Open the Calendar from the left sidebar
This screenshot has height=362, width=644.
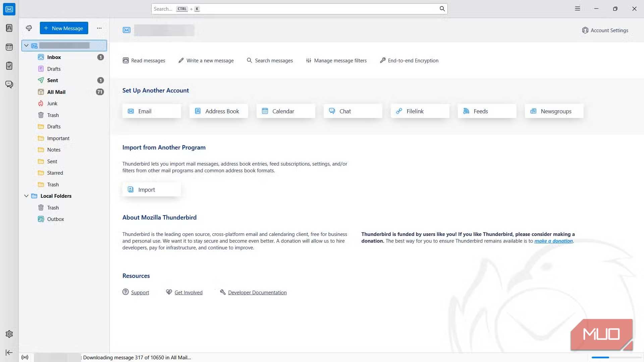coord(9,47)
